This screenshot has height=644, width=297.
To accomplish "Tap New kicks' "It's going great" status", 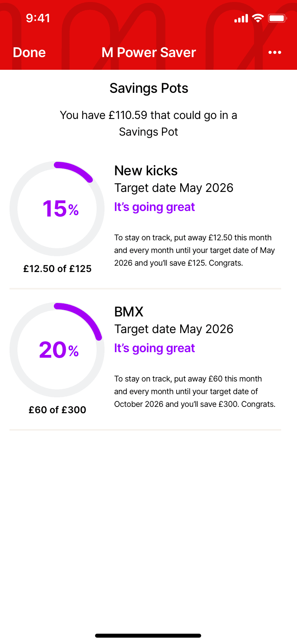I will [154, 207].
